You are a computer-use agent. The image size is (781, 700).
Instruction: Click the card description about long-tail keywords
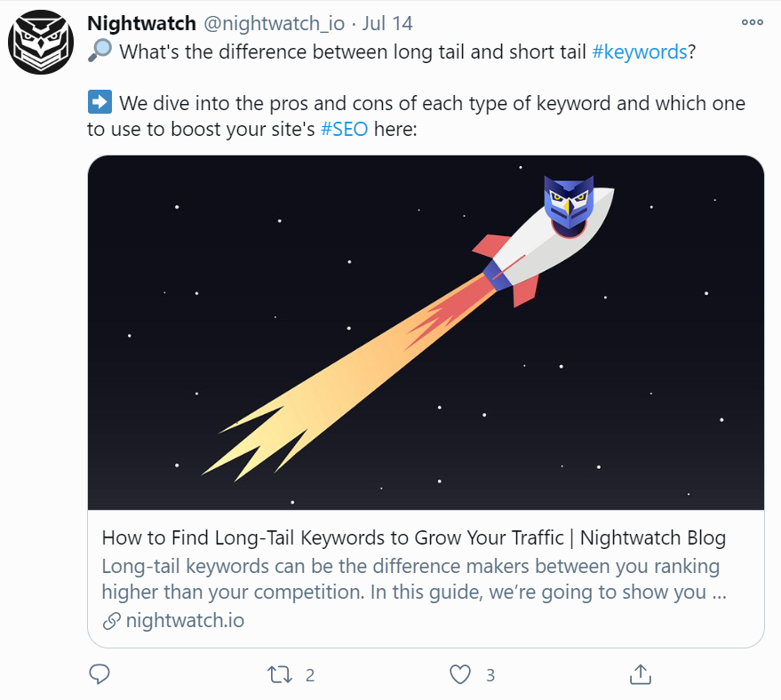[x=414, y=579]
